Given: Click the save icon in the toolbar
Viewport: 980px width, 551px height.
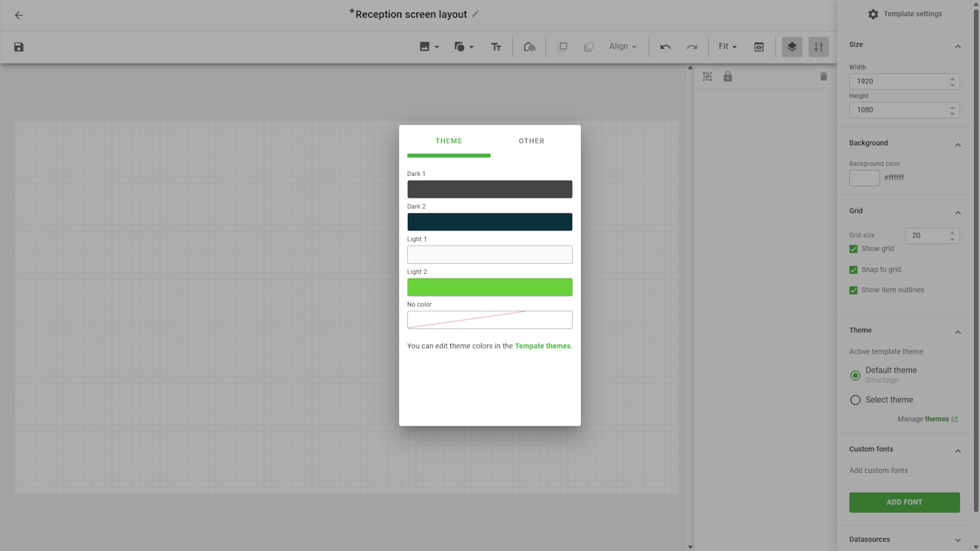Looking at the screenshot, I should point(19,47).
